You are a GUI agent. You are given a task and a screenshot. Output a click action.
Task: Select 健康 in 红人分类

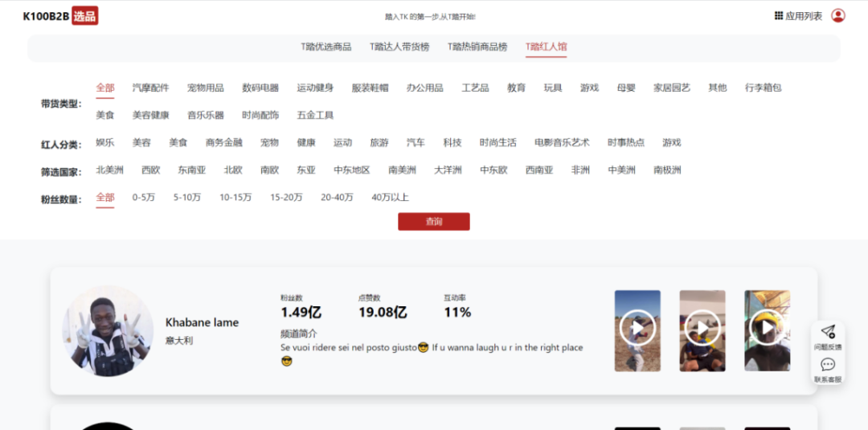coord(306,142)
